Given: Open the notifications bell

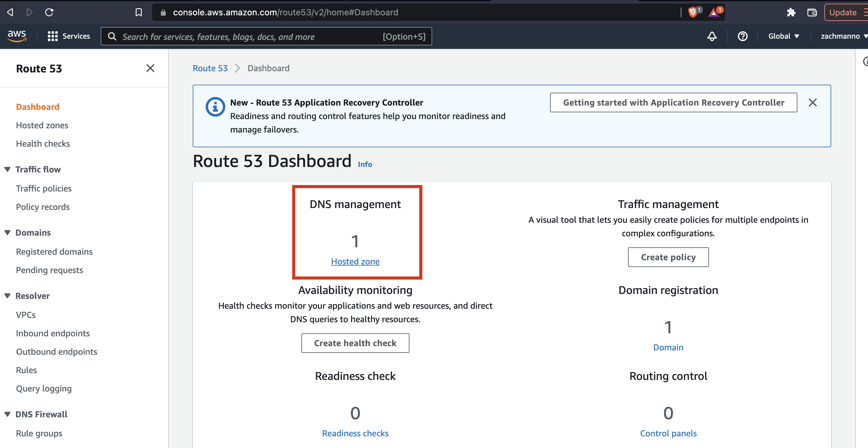Looking at the screenshot, I should click(712, 36).
